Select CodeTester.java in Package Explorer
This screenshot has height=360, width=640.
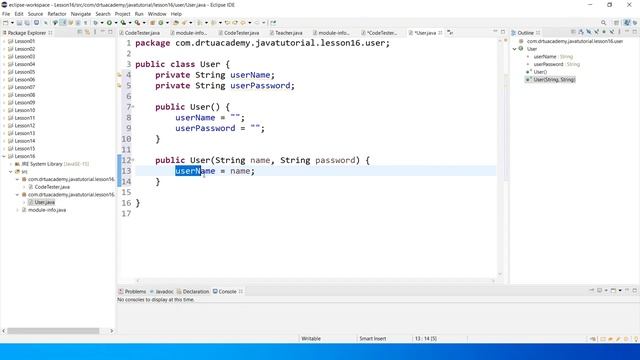click(x=52, y=187)
